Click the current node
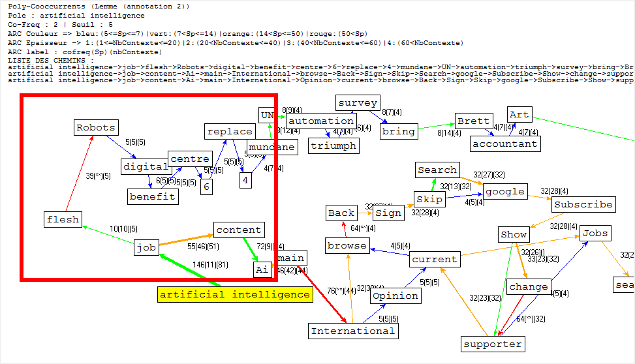Image resolution: width=635 pixels, height=364 pixels. click(435, 259)
